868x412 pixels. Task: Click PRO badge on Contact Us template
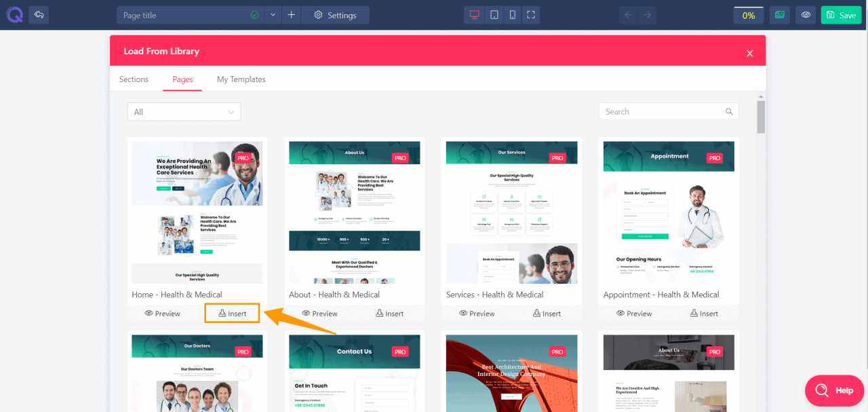click(401, 352)
